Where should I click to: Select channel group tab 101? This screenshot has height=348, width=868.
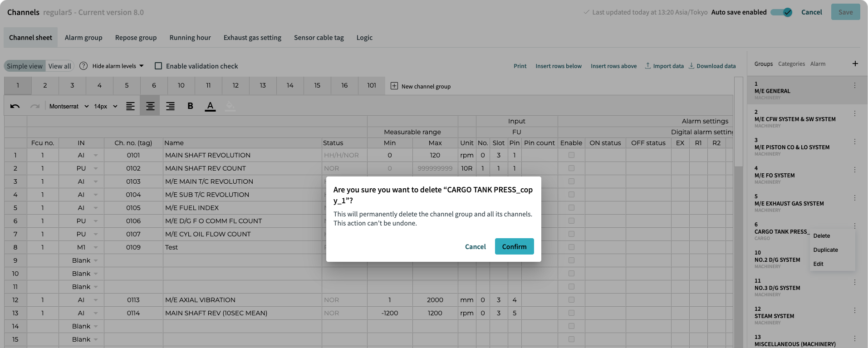372,85
